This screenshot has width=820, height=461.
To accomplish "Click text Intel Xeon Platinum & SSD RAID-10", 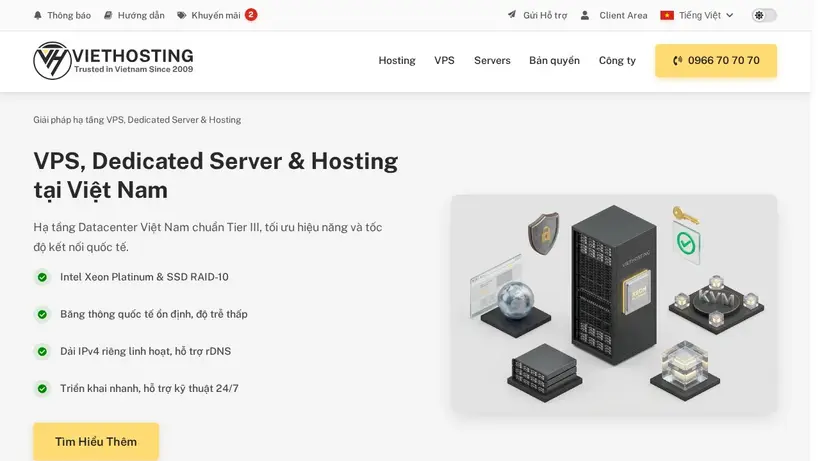I will pyautogui.click(x=144, y=277).
